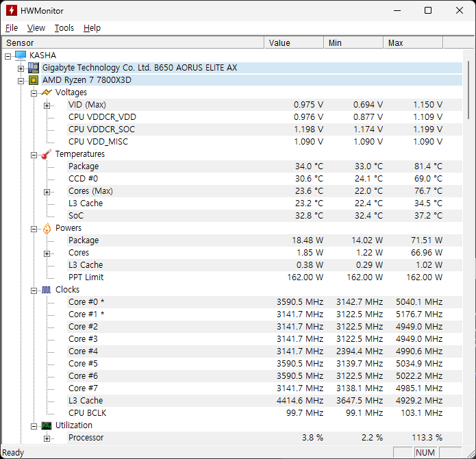Screen dimensions: 476x459
Task: Click the vertical scrollbar thumb
Action: point(468,90)
